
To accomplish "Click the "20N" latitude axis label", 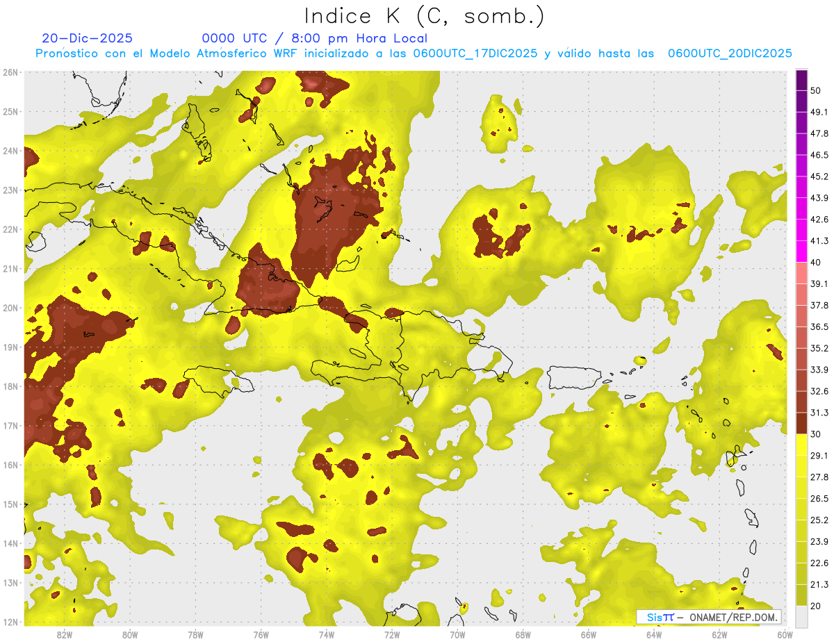I will click(10, 308).
